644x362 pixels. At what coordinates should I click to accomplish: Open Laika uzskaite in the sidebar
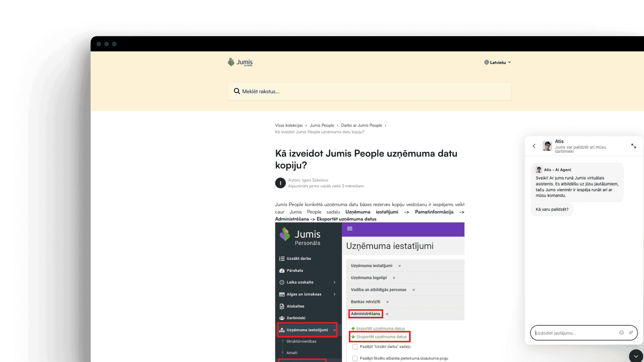(300, 283)
